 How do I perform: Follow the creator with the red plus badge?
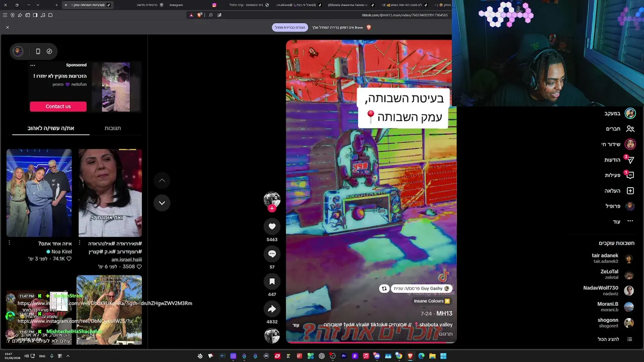click(x=272, y=208)
